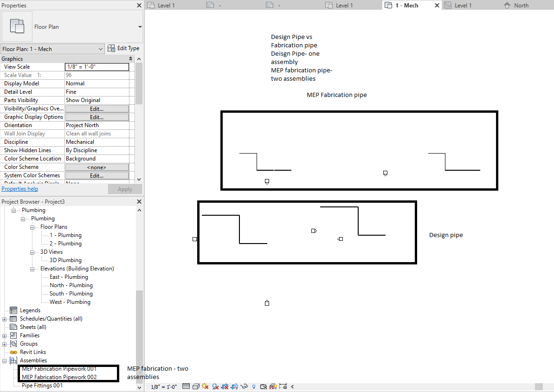
Task: Select MEP Fabrication Pipework 001 assembly
Action: coord(59,368)
